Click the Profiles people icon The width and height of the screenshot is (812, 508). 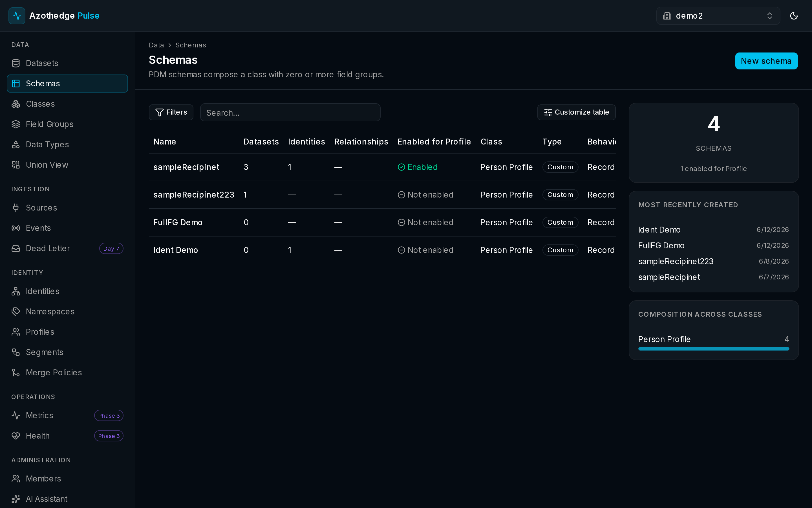point(16,332)
